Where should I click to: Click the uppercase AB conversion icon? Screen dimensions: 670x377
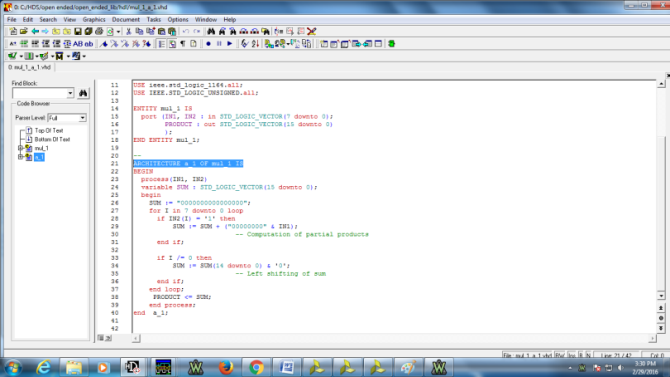click(x=78, y=44)
